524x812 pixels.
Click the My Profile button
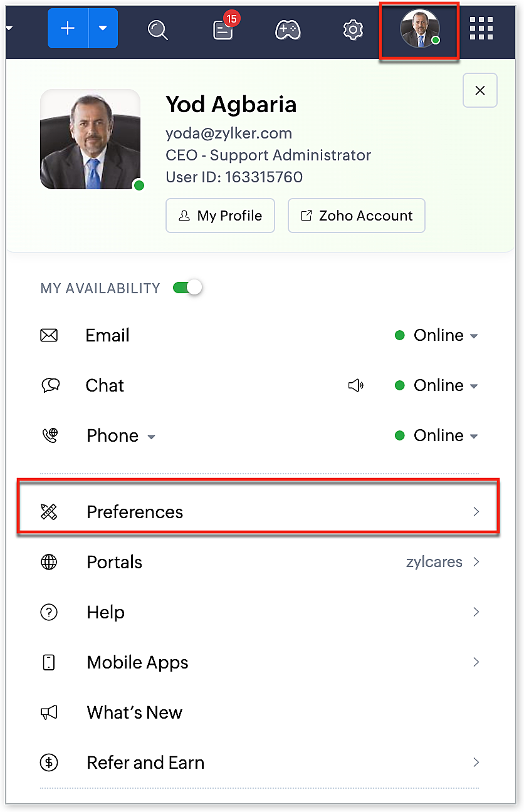click(x=220, y=216)
